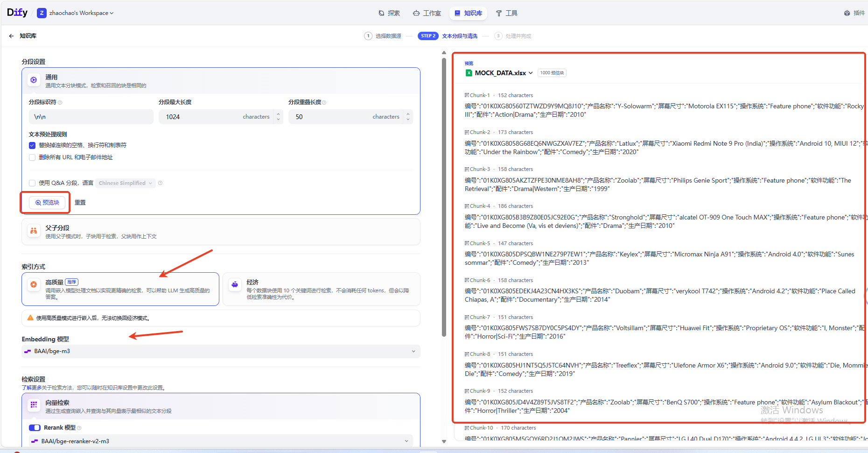Open the 工作室 navigation tab
The image size is (868, 453).
pyautogui.click(x=427, y=13)
